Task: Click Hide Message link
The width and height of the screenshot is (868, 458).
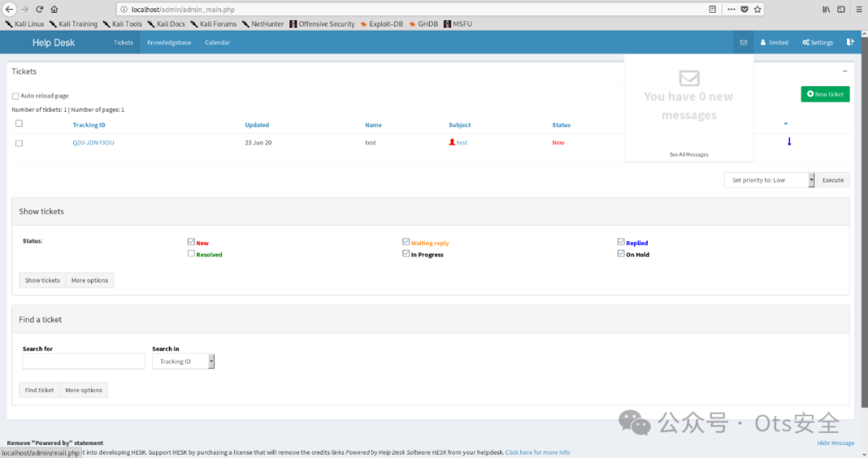Action: (x=835, y=443)
